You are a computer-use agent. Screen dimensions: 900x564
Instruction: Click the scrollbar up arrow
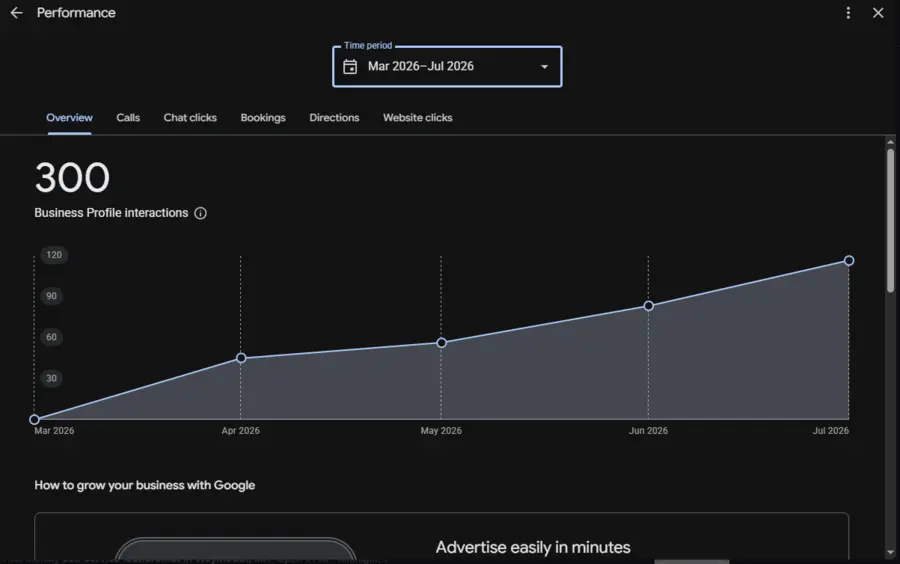tap(890, 142)
